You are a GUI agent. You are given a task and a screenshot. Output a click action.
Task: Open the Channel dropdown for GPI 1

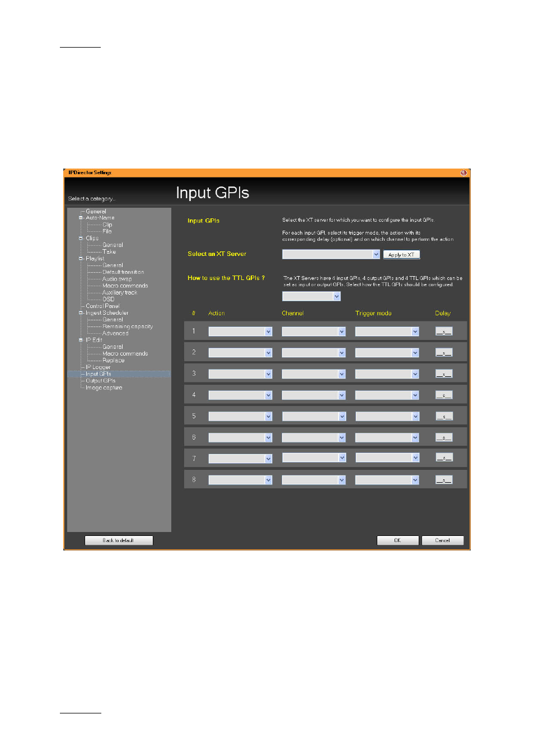point(313,332)
